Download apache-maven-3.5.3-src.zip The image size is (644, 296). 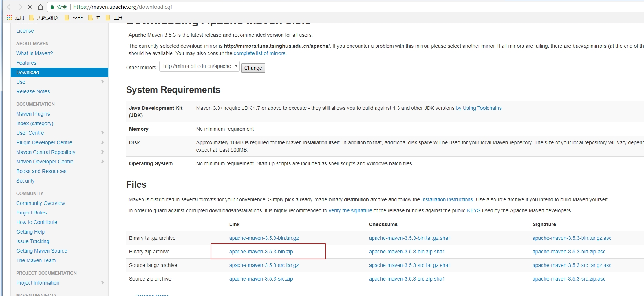[x=261, y=279]
